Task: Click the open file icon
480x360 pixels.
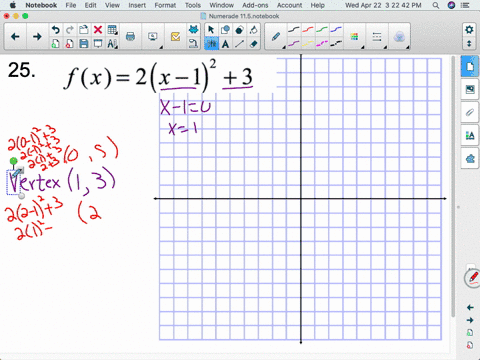Action: (84, 30)
